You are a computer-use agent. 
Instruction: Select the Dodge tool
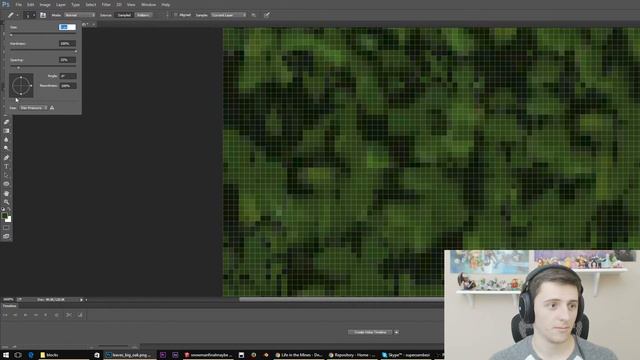click(x=6, y=149)
